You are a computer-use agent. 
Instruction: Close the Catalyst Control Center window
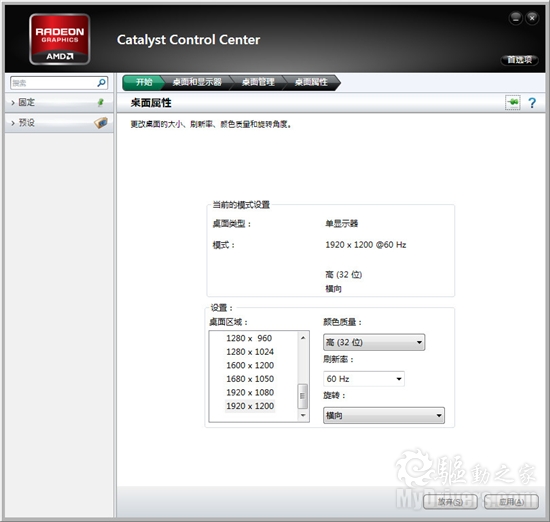(532, 18)
